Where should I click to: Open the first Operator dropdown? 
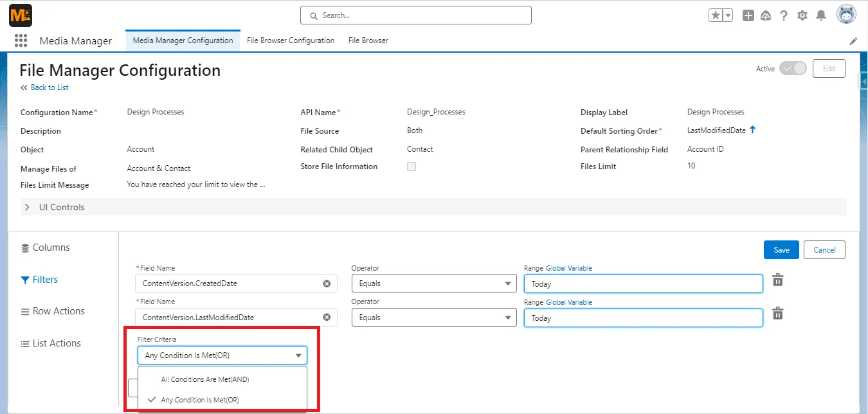(434, 283)
